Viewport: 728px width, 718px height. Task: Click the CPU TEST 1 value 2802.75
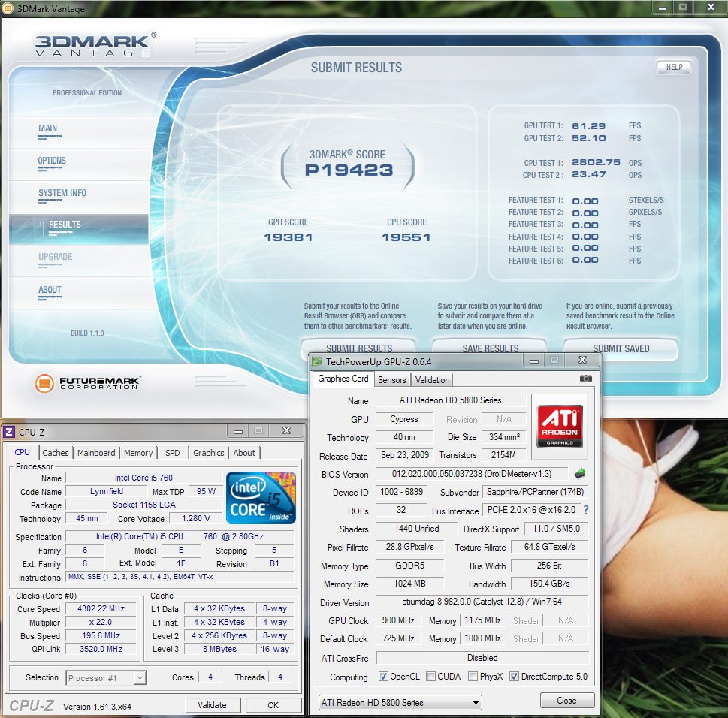[x=596, y=162]
